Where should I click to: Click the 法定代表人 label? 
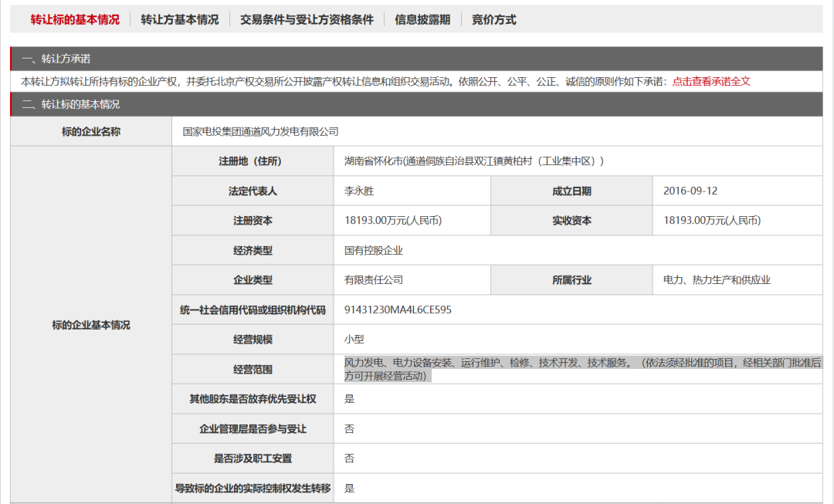[x=253, y=191]
